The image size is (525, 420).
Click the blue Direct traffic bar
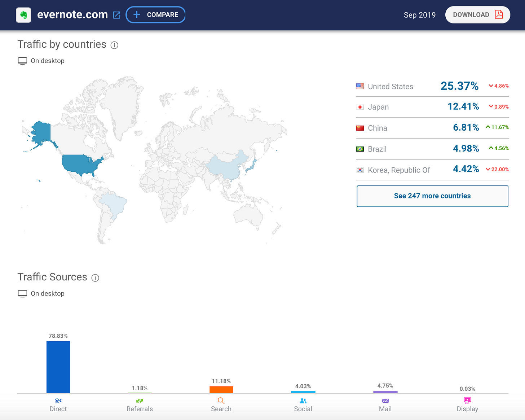[x=58, y=367]
